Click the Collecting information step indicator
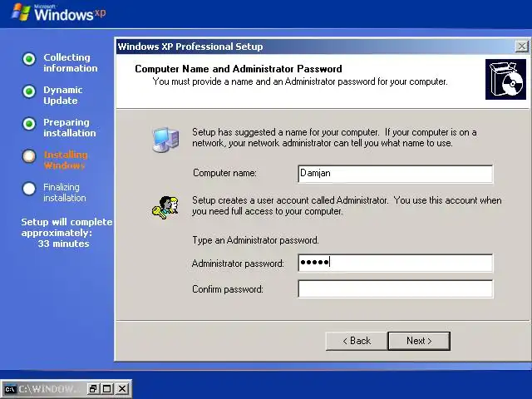 [x=29, y=59]
